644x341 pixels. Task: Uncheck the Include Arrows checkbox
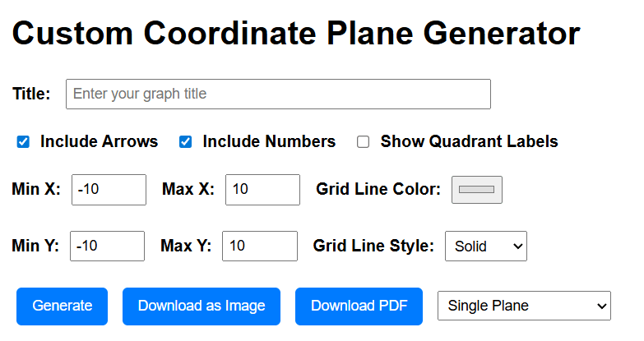[x=23, y=142]
